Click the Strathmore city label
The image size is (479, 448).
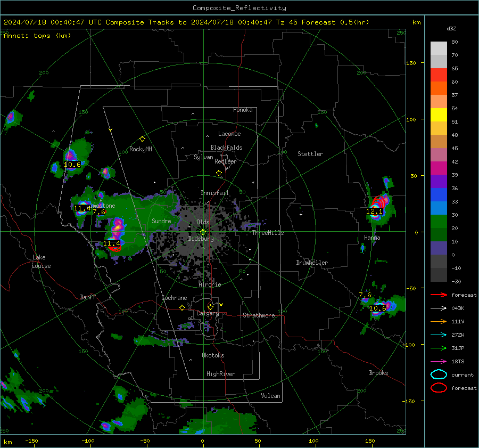[x=259, y=315]
